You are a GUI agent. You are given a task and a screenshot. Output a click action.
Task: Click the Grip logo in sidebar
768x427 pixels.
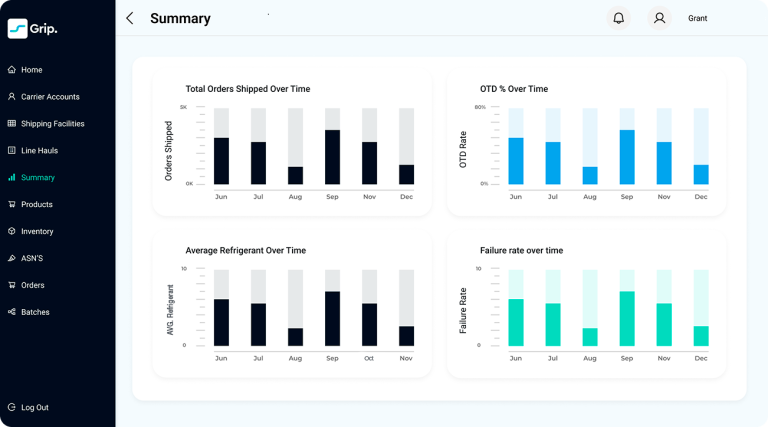[33, 29]
